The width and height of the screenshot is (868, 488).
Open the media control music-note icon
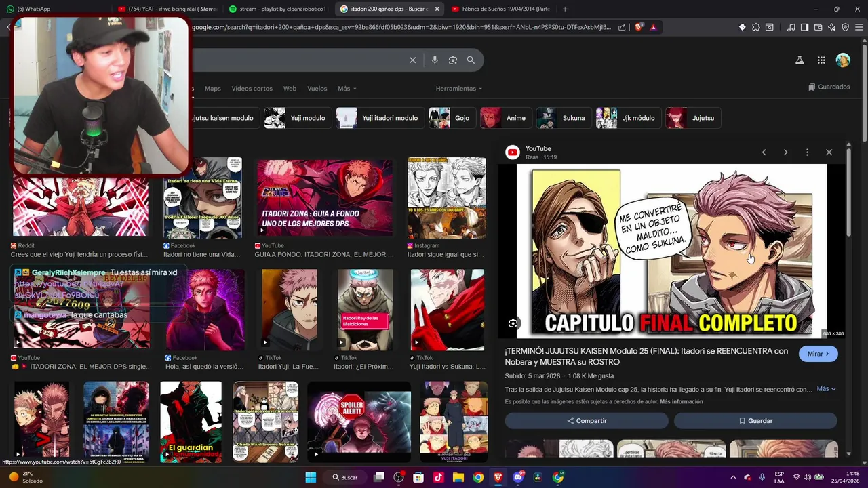pos(791,27)
